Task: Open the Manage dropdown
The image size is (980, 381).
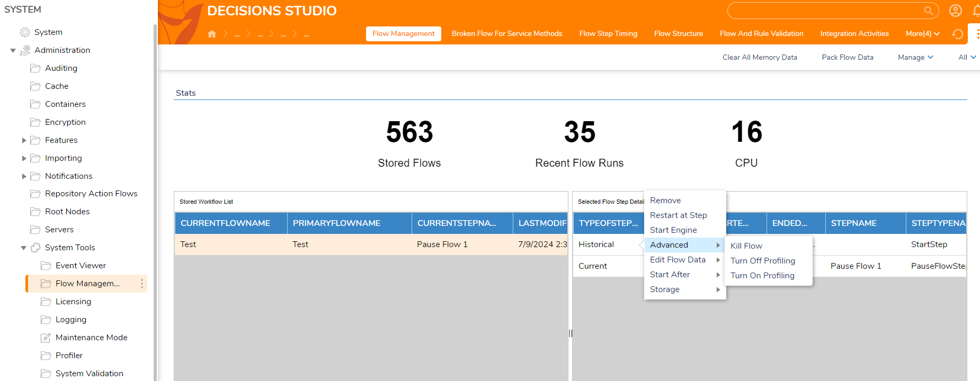Action: [915, 57]
